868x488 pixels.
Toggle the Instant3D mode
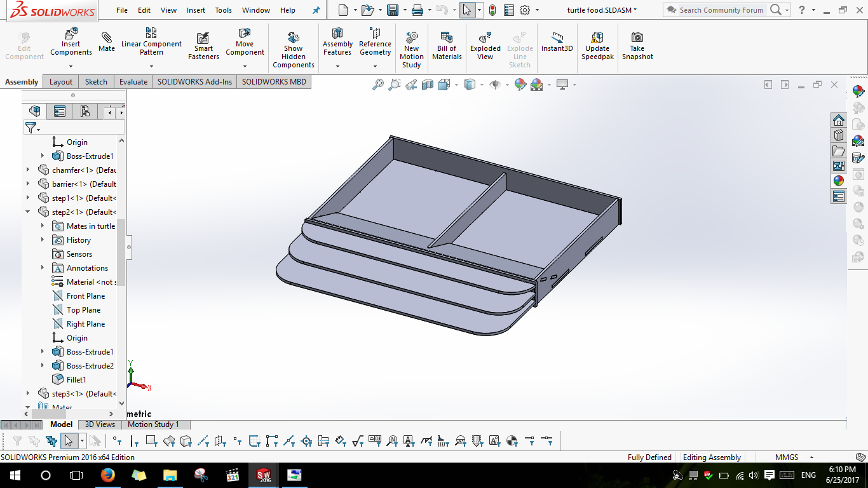[x=557, y=42]
